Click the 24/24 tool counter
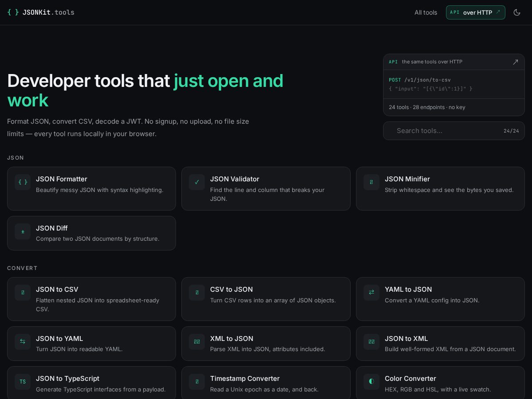 pos(511,131)
